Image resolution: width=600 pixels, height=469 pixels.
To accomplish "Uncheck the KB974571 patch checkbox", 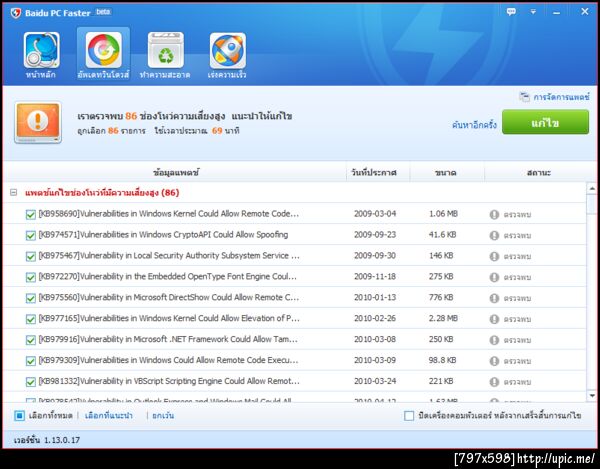I will pyautogui.click(x=31, y=235).
